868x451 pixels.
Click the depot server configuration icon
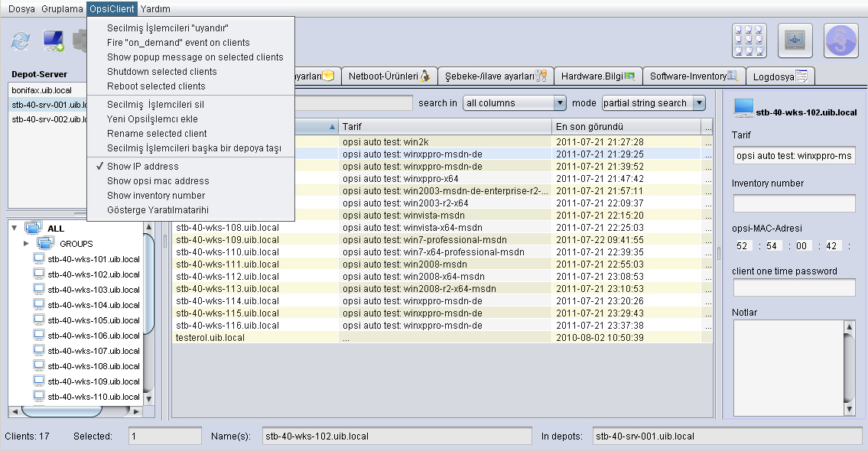point(795,41)
